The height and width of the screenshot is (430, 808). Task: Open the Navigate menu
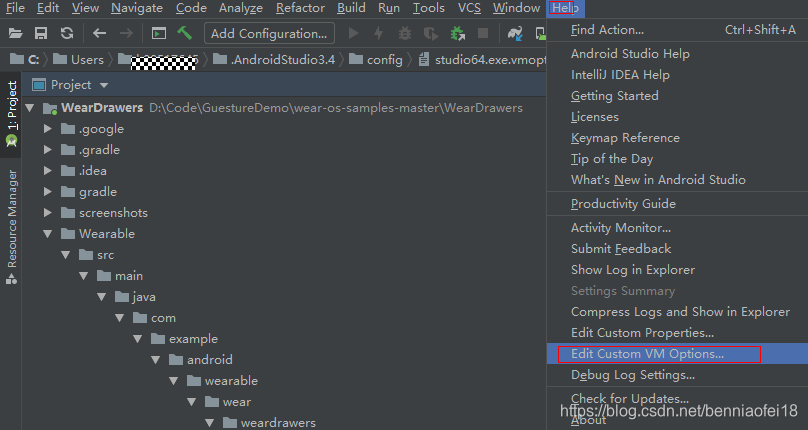pyautogui.click(x=137, y=8)
